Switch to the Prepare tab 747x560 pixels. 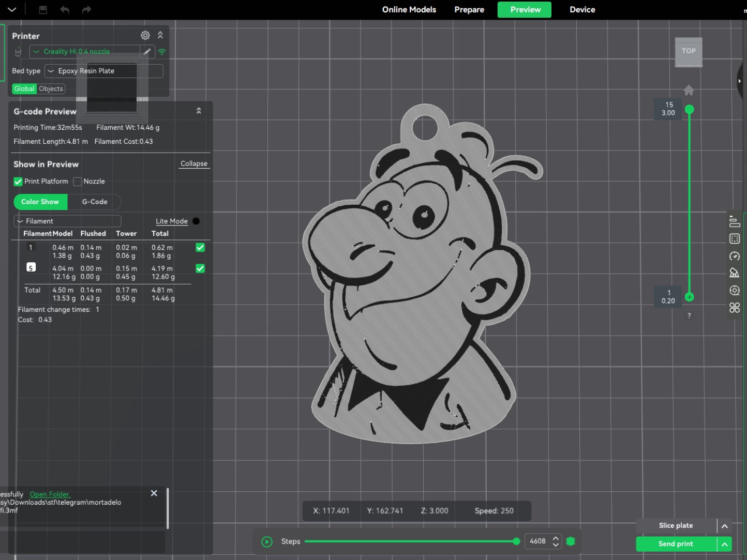coord(469,10)
